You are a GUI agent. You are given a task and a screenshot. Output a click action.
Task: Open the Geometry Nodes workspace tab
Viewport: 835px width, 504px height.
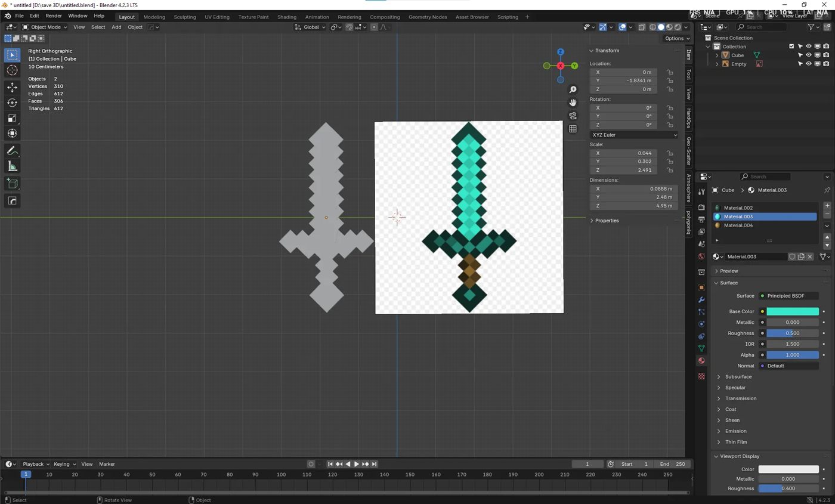point(428,17)
